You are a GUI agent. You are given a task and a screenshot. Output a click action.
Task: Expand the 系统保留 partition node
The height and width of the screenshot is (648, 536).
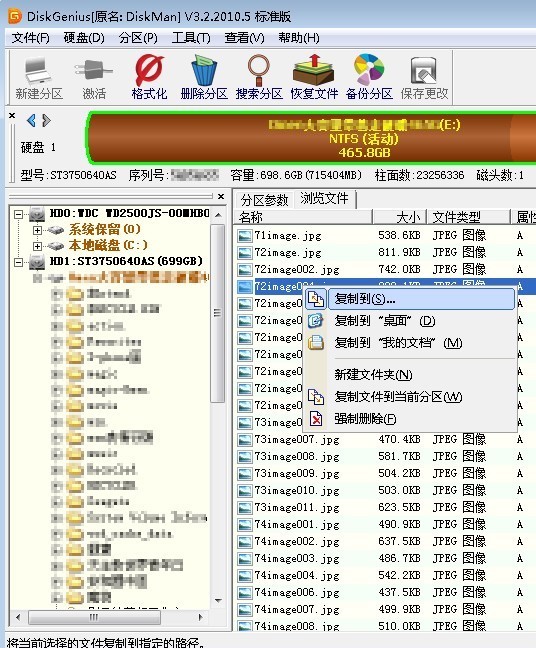click(37, 230)
